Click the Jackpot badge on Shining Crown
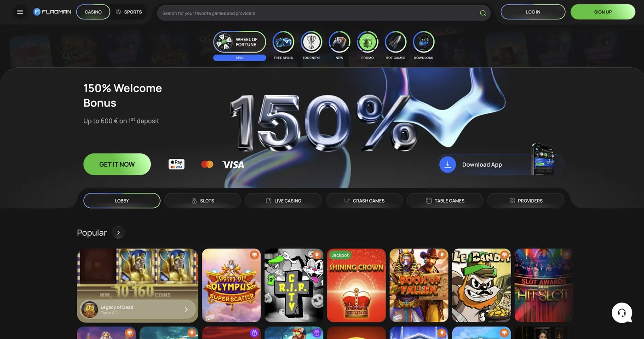This screenshot has width=644, height=339. tap(340, 255)
